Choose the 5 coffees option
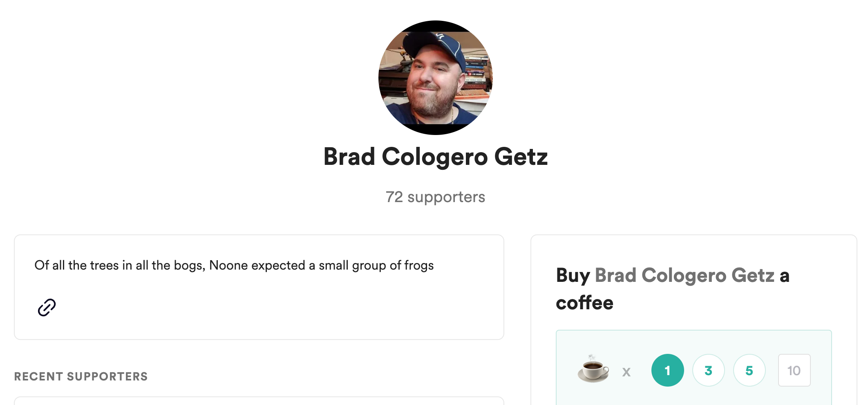Image resolution: width=868 pixels, height=405 pixels. point(749,370)
